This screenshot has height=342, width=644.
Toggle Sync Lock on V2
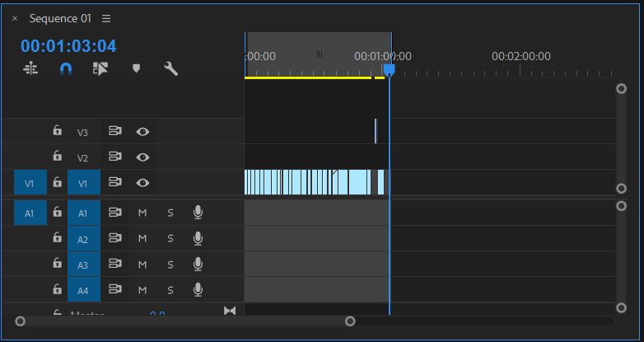[x=115, y=157]
